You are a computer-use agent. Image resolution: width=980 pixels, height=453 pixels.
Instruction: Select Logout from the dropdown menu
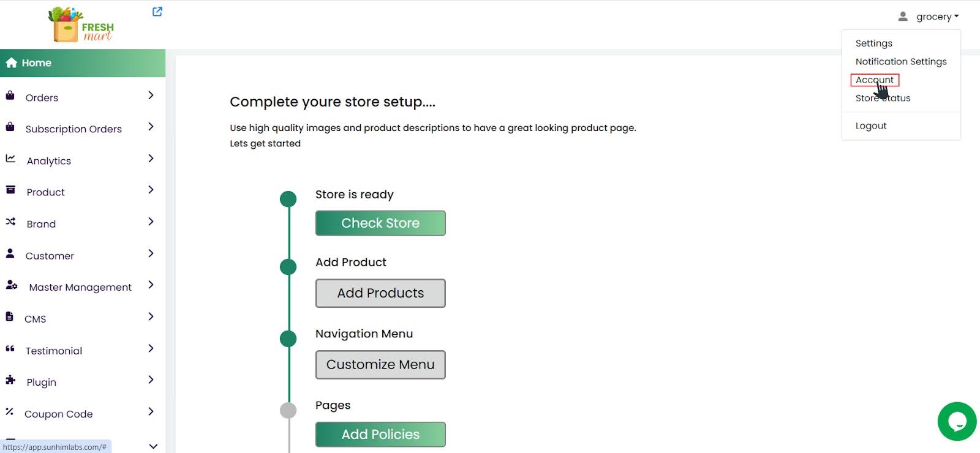coord(870,126)
